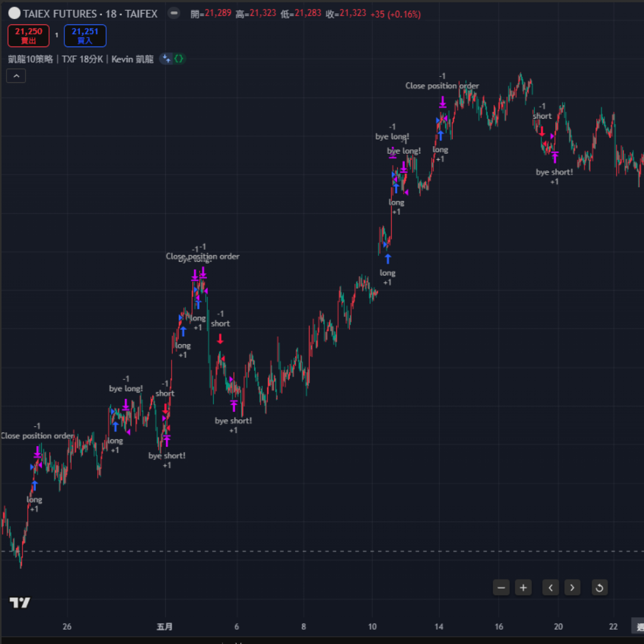This screenshot has width=644, height=644.
Task: Zoom out the chart with minus button
Action: pyautogui.click(x=501, y=587)
